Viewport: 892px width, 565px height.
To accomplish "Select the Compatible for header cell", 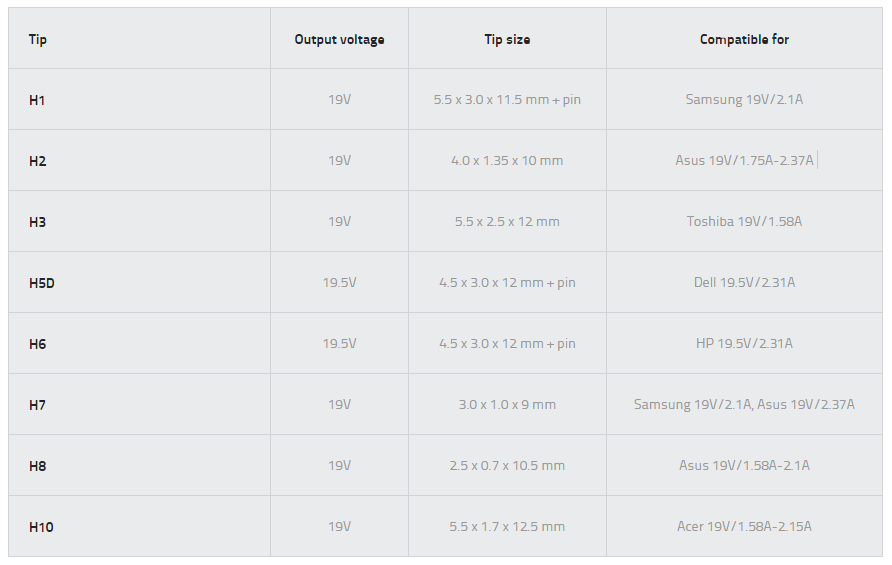I will pos(744,39).
